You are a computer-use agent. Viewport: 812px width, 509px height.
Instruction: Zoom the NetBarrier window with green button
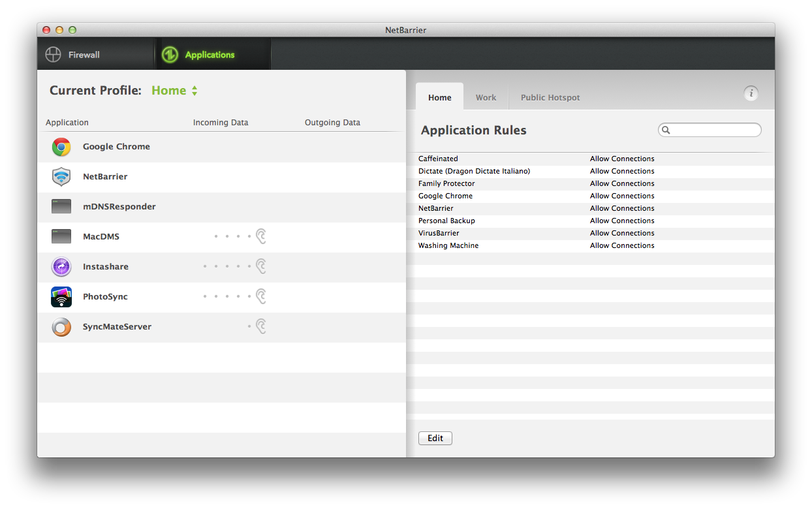point(72,30)
